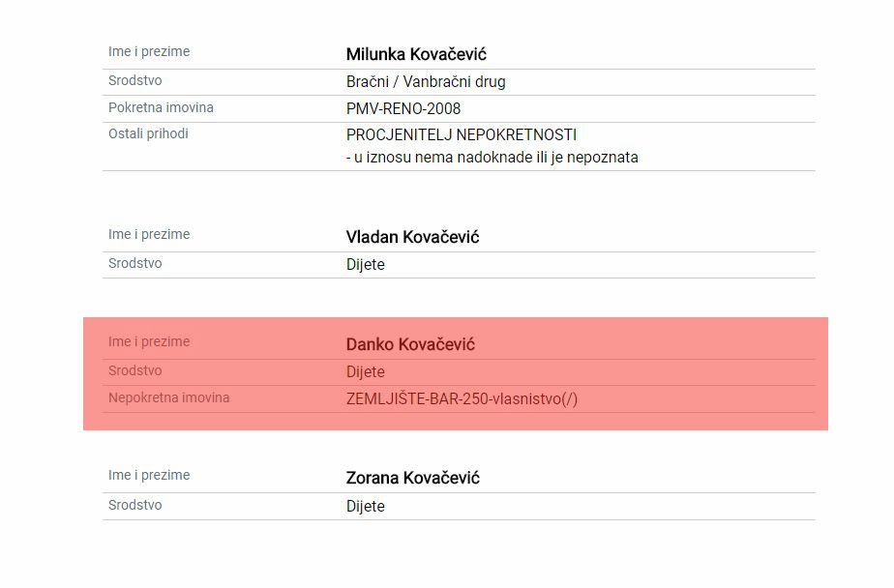This screenshot has width=894, height=588.
Task: Click the name Zorana Kovačević
Action: click(413, 479)
